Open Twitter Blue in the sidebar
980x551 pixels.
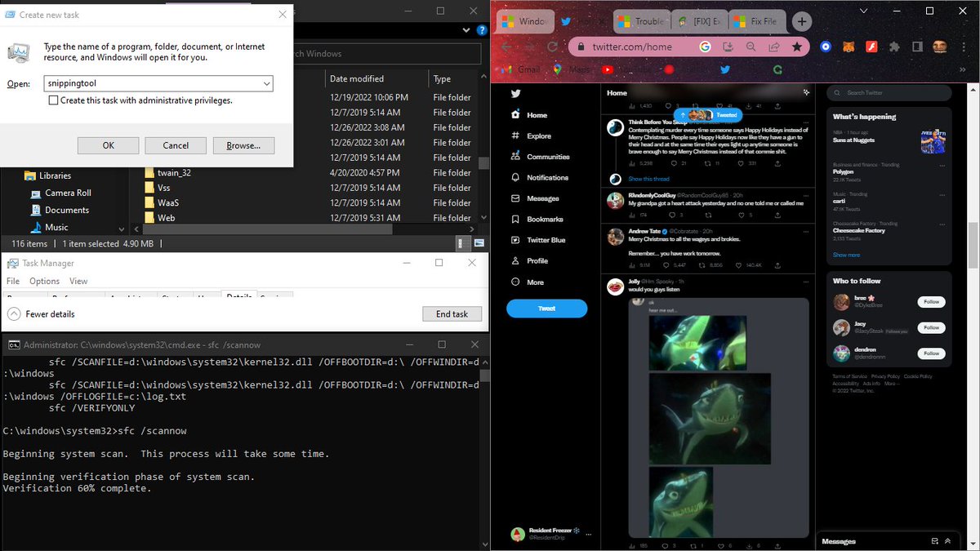538,240
